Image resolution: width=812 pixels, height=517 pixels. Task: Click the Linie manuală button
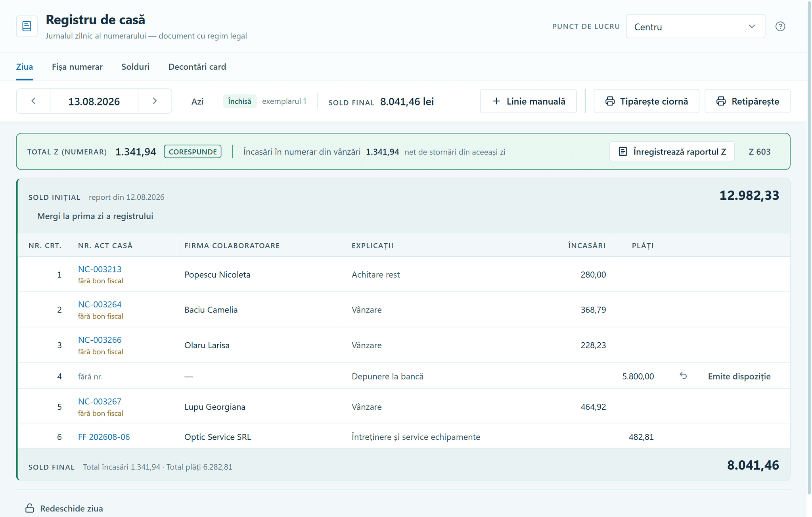point(528,101)
